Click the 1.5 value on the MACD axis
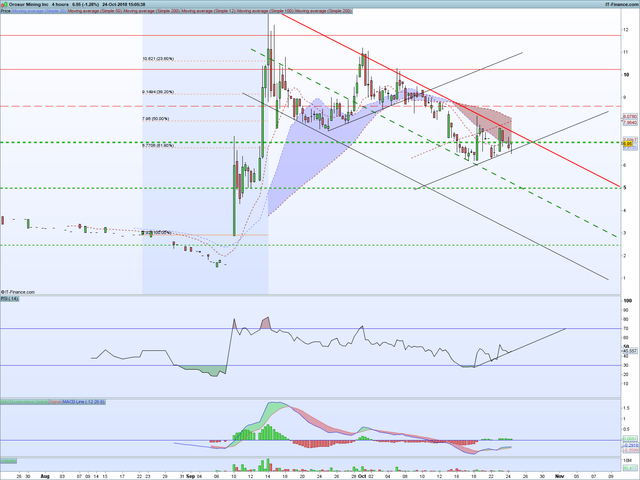 pos(626,408)
